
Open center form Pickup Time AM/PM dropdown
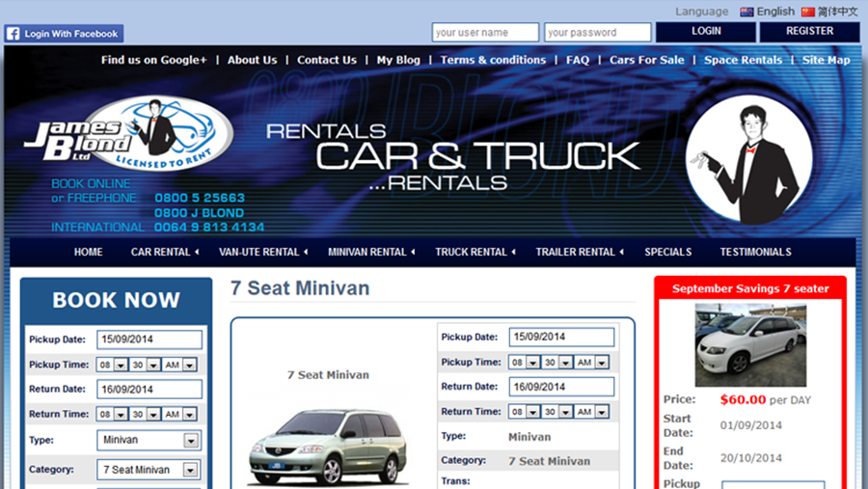point(592,363)
